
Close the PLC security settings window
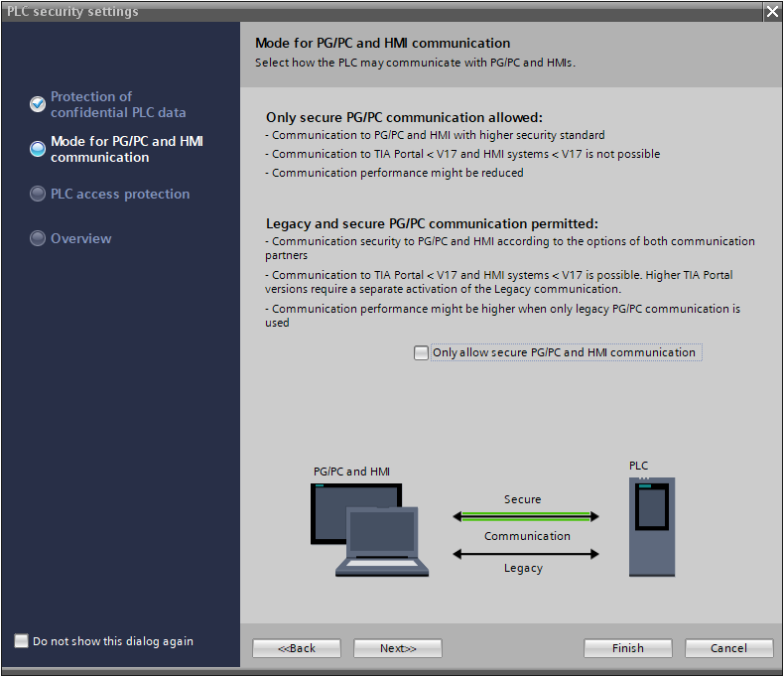pyautogui.click(x=772, y=12)
